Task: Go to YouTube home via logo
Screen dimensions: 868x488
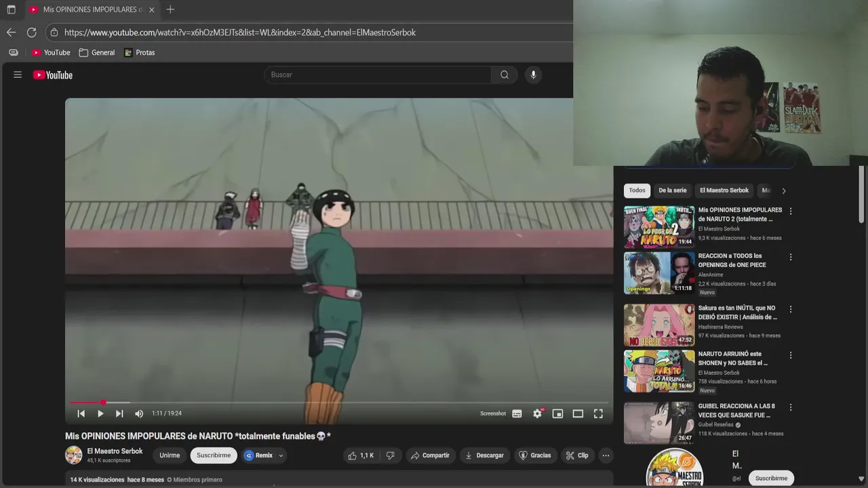Action: (x=53, y=75)
